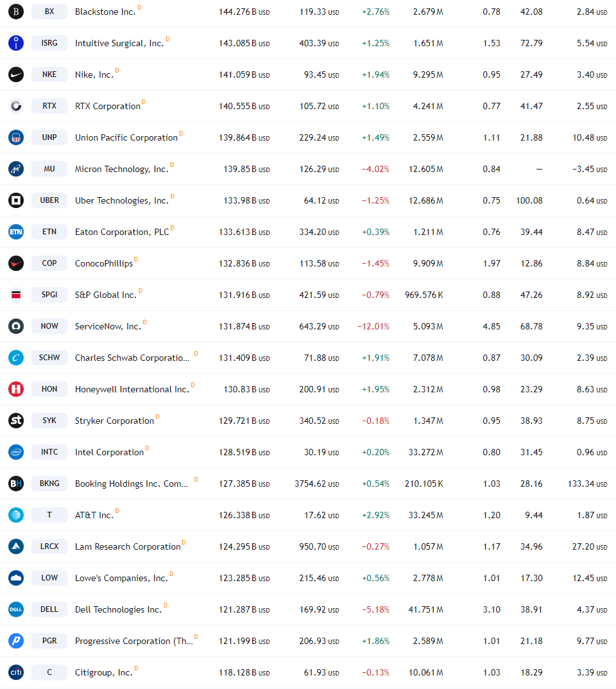Select AT&T's +2.92% change value
Viewport: 616px width, 689px height.
point(375,516)
